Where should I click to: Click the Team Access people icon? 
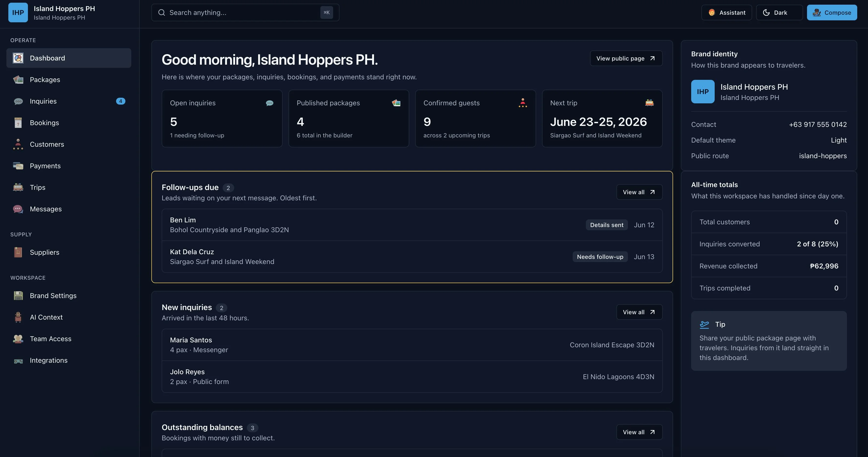[x=18, y=339]
